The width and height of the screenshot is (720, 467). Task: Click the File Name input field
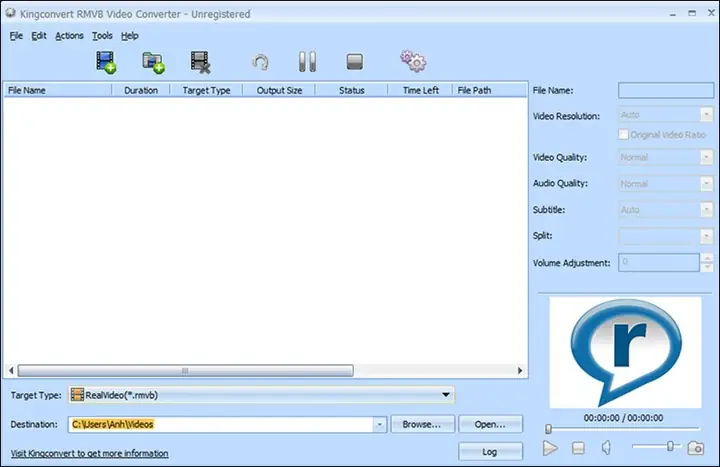click(666, 90)
